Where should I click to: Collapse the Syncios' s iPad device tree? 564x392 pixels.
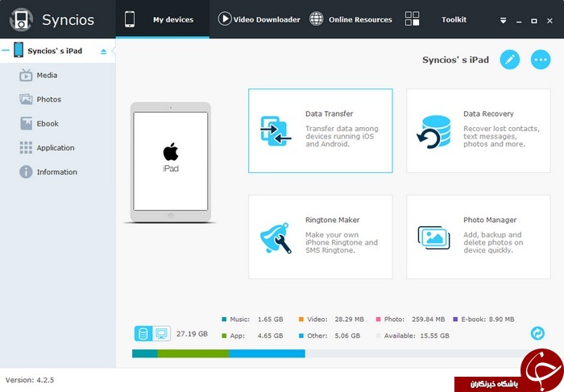coord(6,50)
